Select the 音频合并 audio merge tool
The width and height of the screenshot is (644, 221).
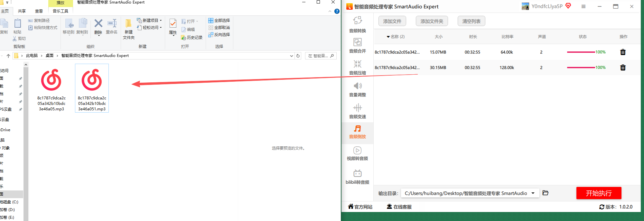click(x=357, y=45)
